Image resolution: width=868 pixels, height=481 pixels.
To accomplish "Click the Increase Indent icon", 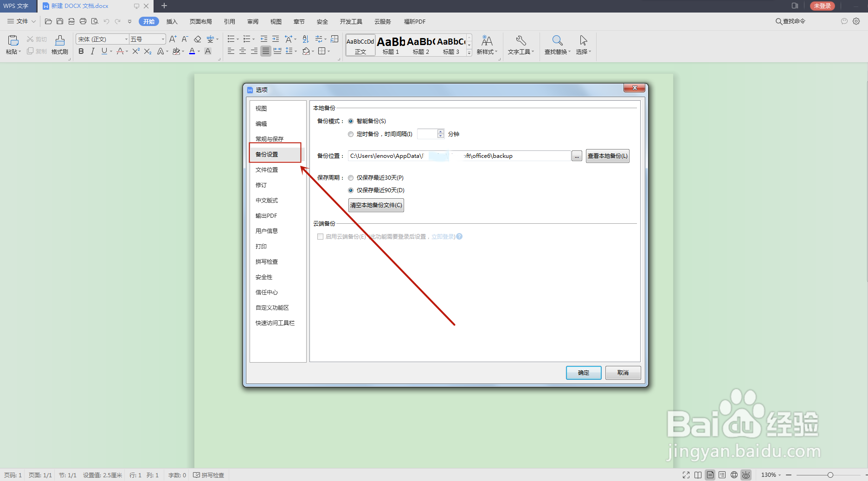I will click(x=276, y=39).
